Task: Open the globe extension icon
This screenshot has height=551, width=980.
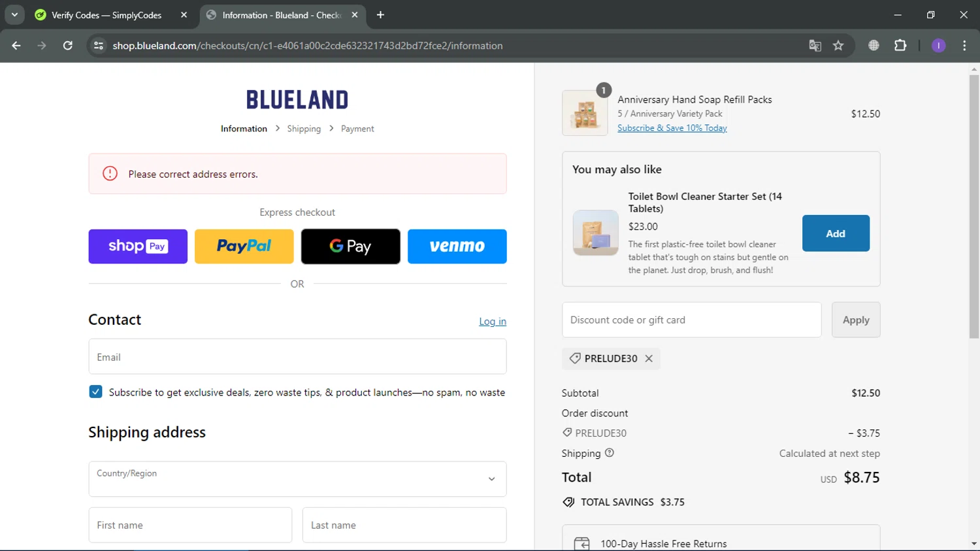Action: click(x=874, y=46)
